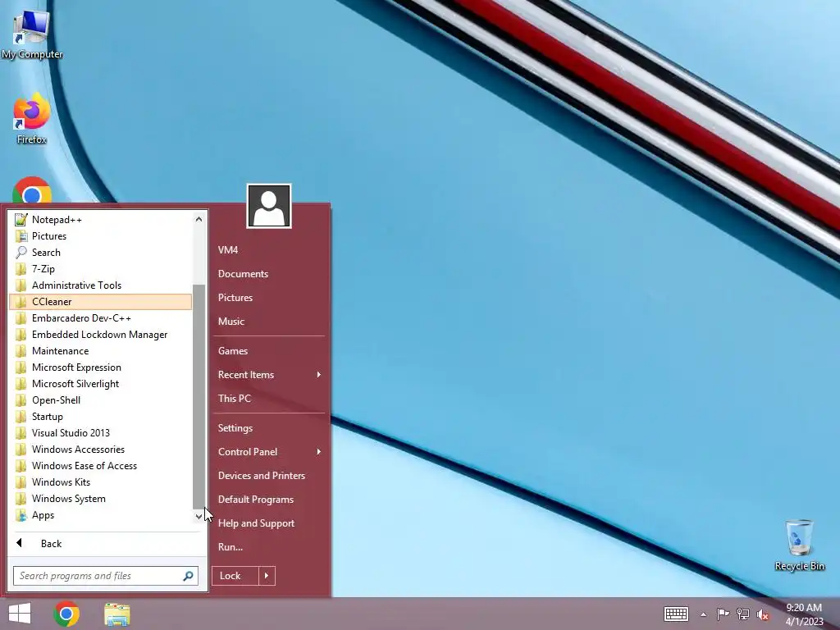The height and width of the screenshot is (630, 840).
Task: Expand the Open-Shell folder
Action: coord(101,400)
